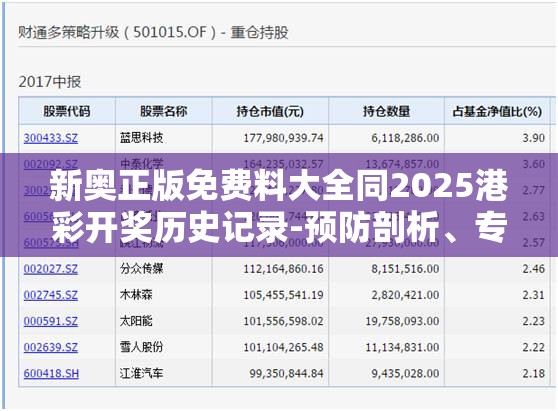Select stock name 江淮汽车
This screenshot has height=411, width=558.
click(142, 373)
